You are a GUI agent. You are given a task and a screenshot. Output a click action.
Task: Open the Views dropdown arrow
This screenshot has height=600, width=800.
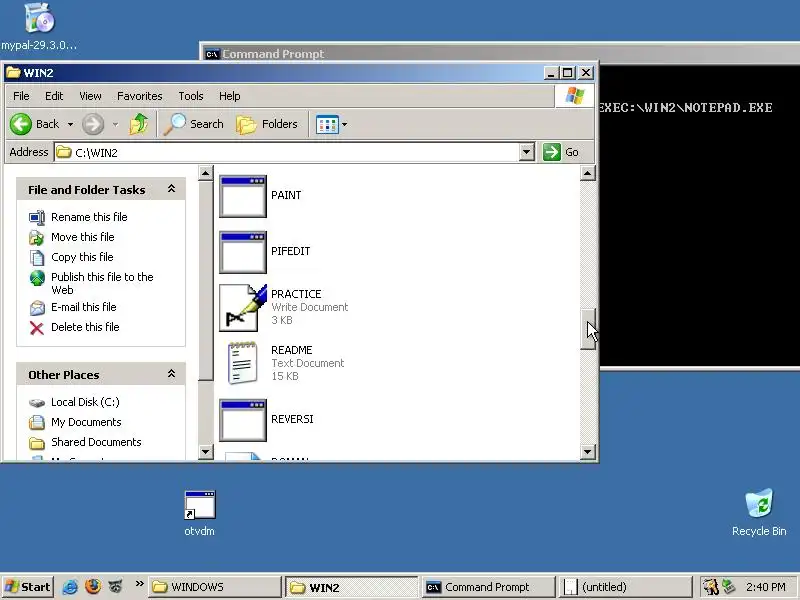pyautogui.click(x=344, y=124)
